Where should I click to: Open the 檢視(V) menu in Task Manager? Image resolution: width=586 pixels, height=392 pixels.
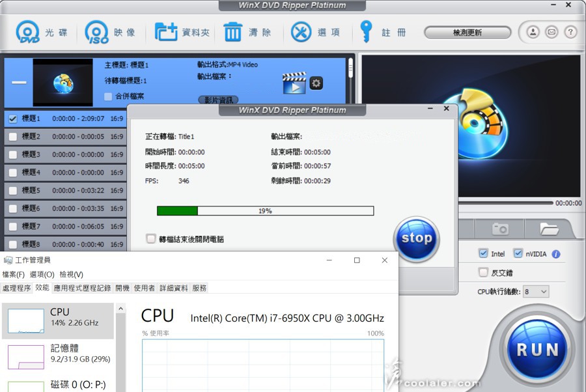point(72,274)
